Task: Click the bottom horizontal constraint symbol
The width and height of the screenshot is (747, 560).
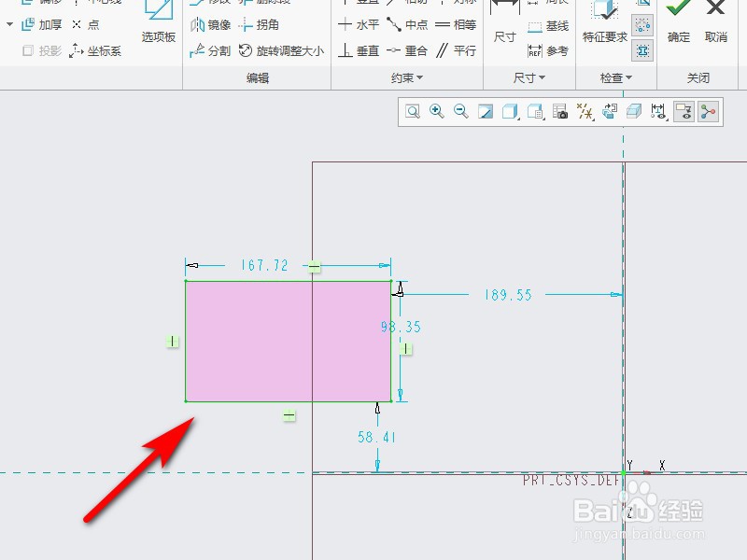Action: click(289, 415)
